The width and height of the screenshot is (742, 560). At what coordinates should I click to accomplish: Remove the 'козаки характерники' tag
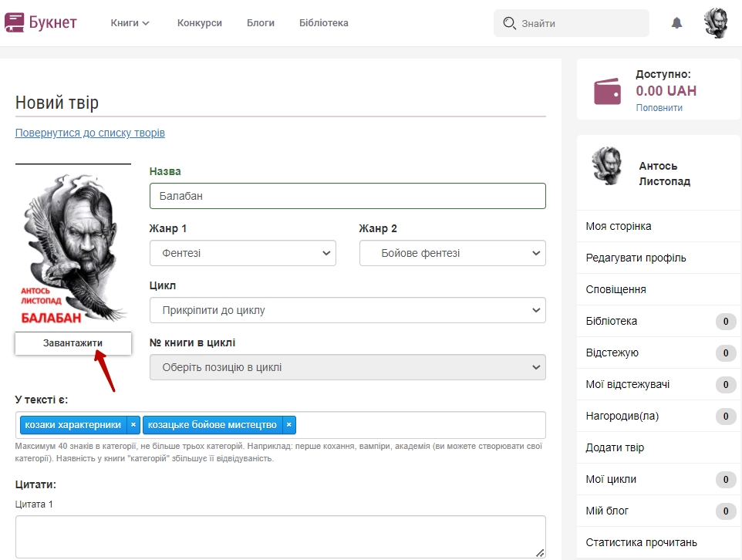tap(133, 425)
